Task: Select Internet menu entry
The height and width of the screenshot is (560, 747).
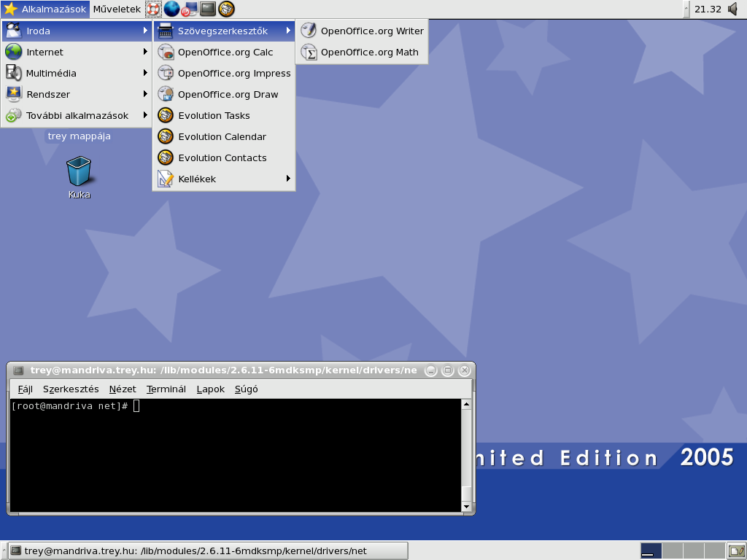Action: click(77, 52)
